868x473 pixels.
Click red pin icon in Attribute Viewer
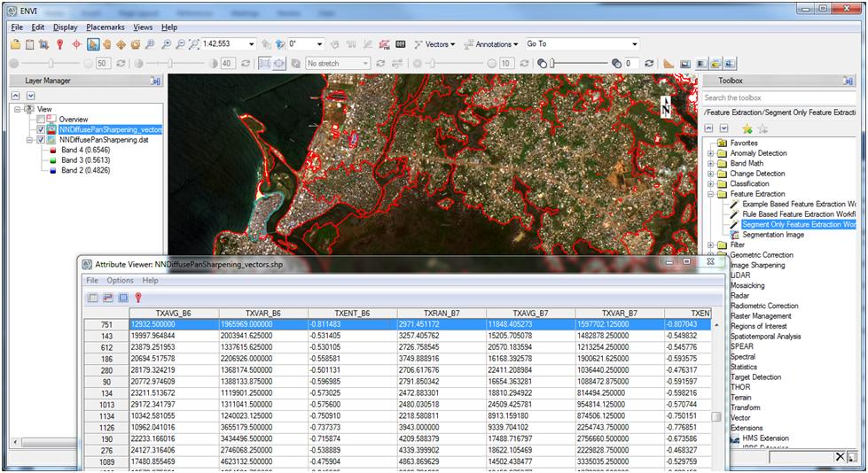(x=139, y=298)
